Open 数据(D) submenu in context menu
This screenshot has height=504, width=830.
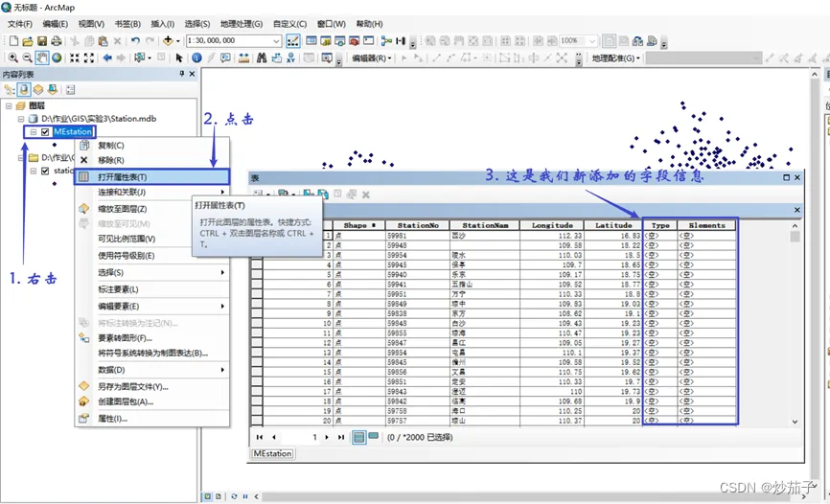click(x=152, y=370)
